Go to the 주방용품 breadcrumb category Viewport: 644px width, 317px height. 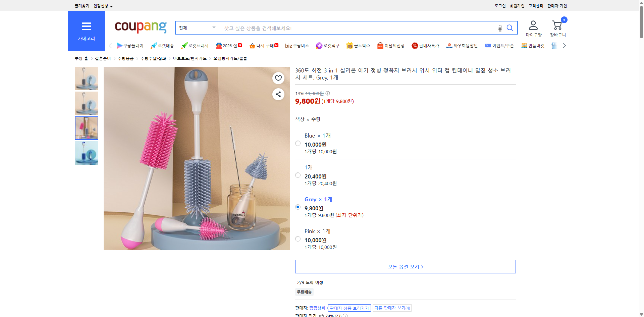125,58
